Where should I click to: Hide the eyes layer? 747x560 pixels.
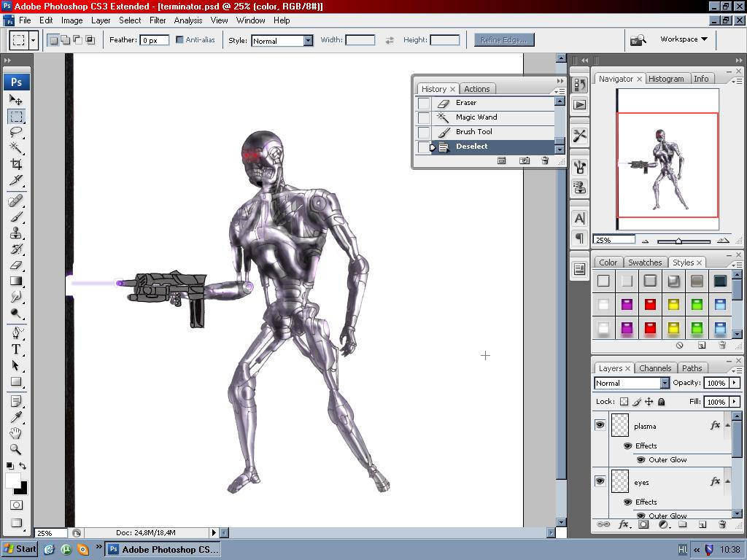click(600, 481)
